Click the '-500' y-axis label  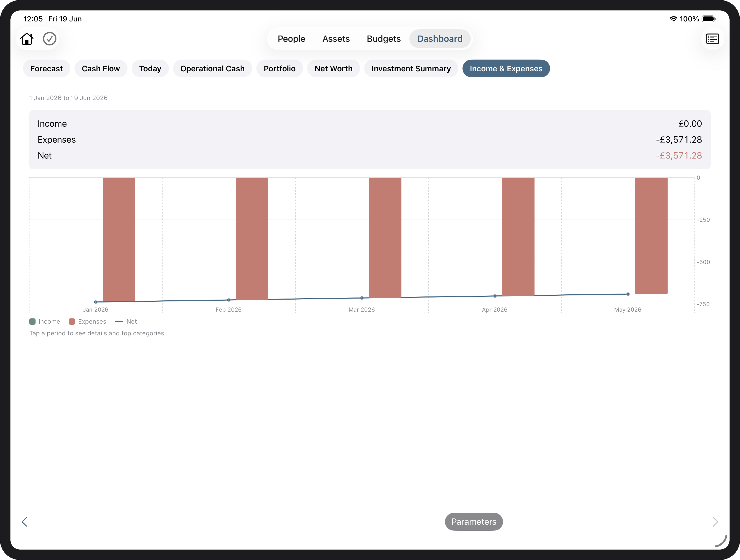point(703,262)
